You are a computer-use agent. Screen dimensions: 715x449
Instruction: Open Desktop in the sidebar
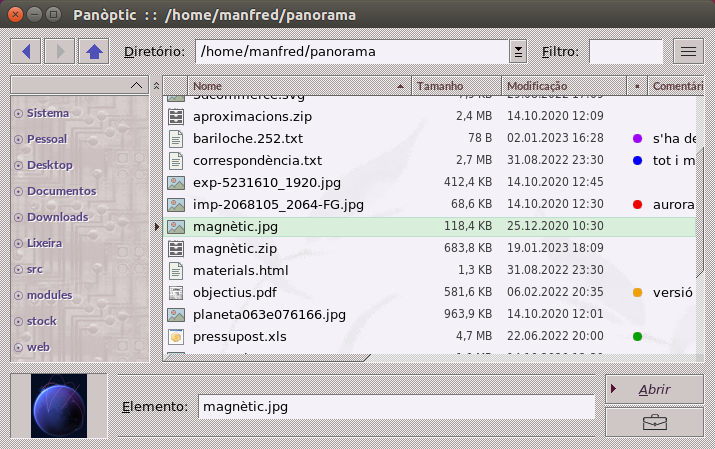click(x=50, y=165)
